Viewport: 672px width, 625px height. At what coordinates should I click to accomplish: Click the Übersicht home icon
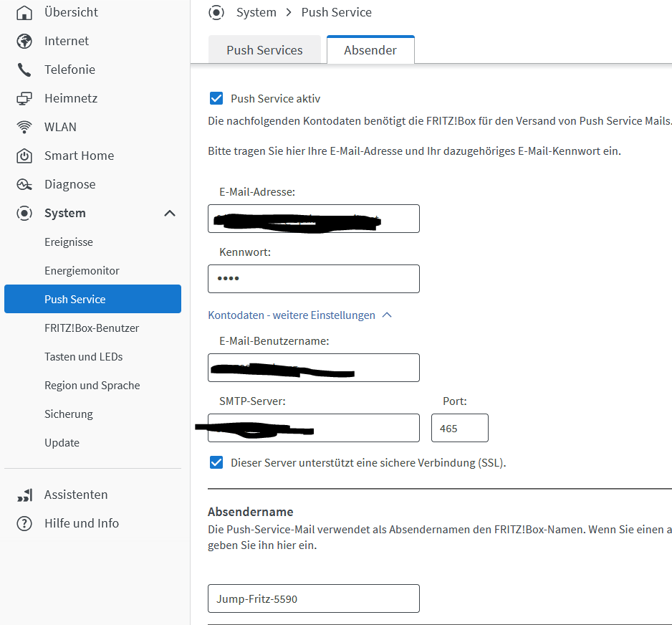(24, 12)
